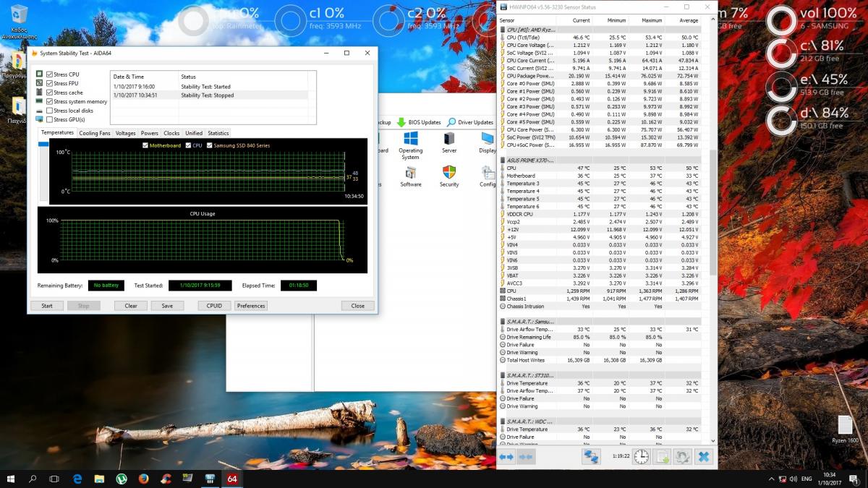The width and height of the screenshot is (868, 488).
Task: Select the CPU Package Power sensor row
Action: pos(600,75)
